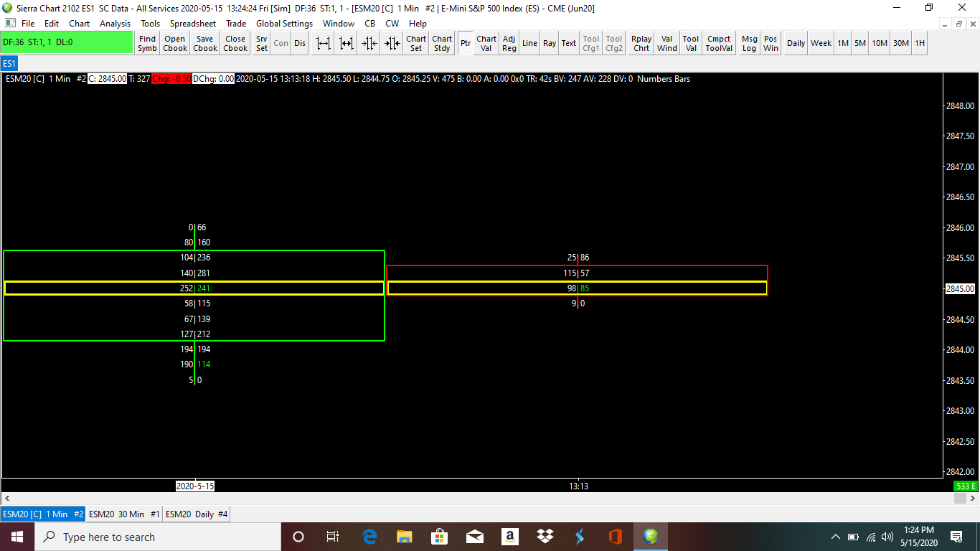Toggle the Val Wind window
Screen dimensions: 980x551
[667, 43]
